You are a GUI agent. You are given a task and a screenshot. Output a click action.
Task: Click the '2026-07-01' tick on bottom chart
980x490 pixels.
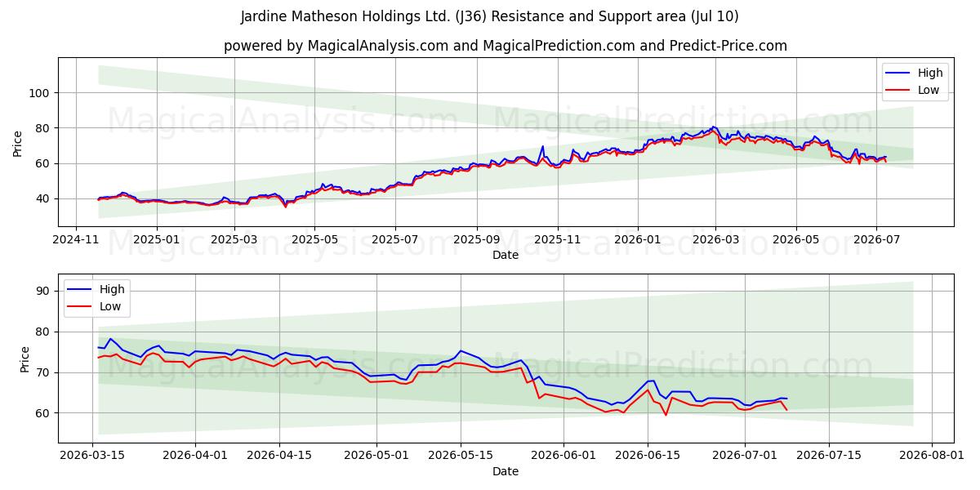pos(744,457)
